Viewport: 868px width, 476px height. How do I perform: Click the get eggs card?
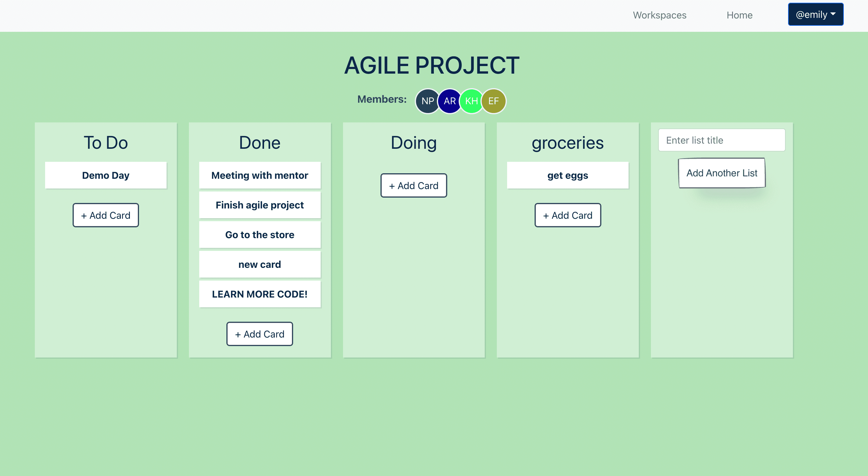pos(568,175)
